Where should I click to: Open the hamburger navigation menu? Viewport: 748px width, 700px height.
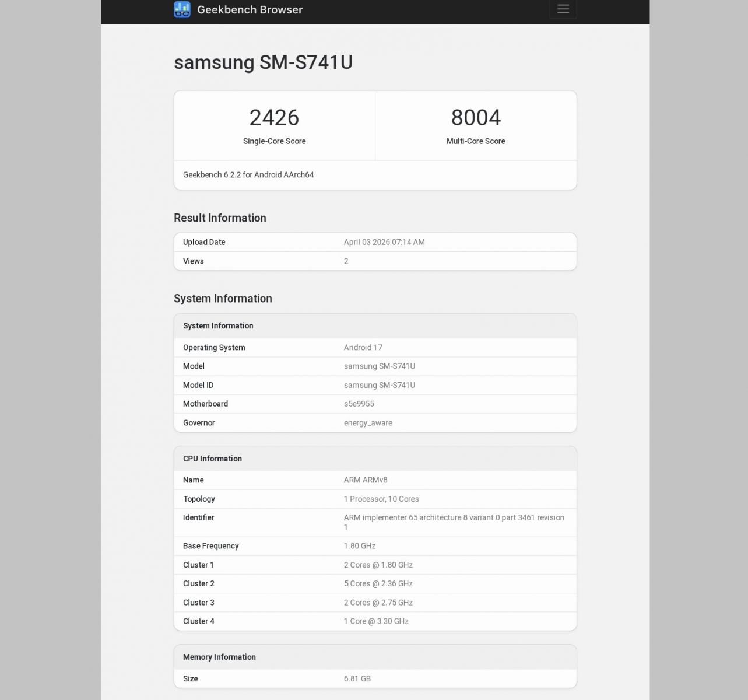(563, 9)
